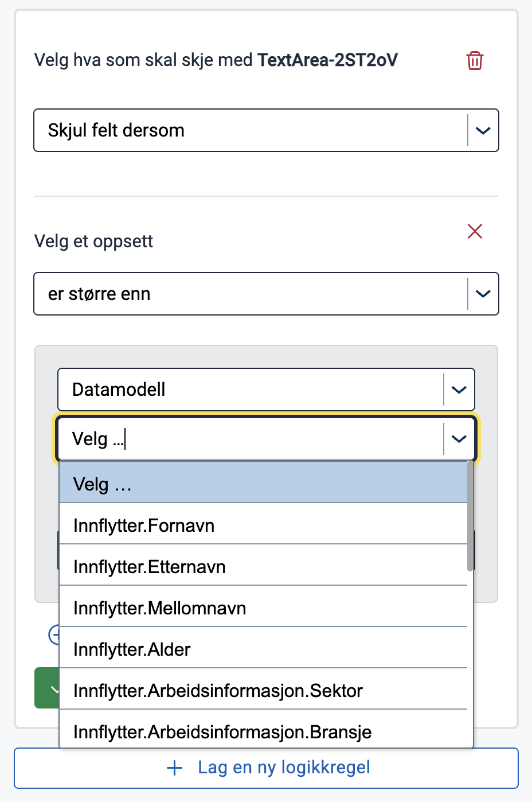The image size is (532, 802).
Task: Click the circled plus icon to add condition
Action: [56, 636]
